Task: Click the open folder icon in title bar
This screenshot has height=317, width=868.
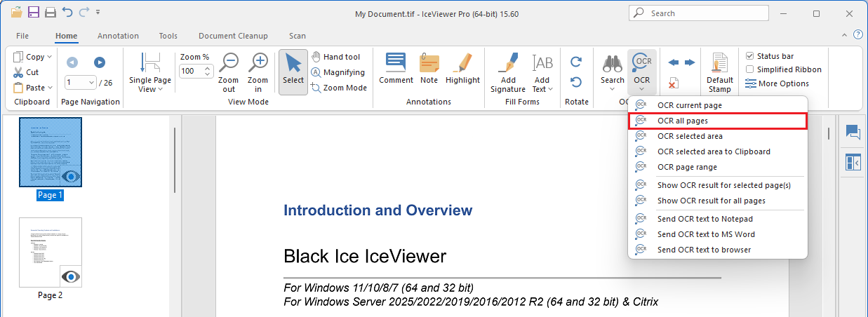Action: (16, 12)
